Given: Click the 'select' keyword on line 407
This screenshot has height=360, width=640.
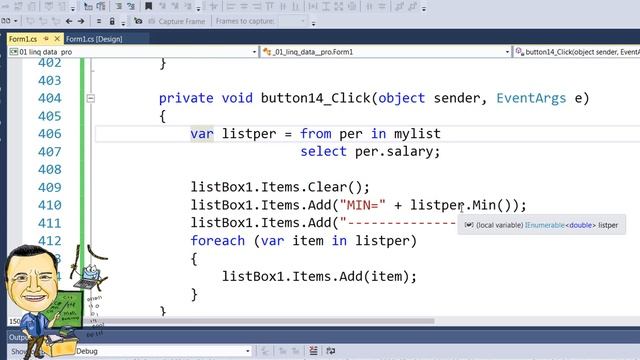Looking at the screenshot, I should (x=323, y=152).
